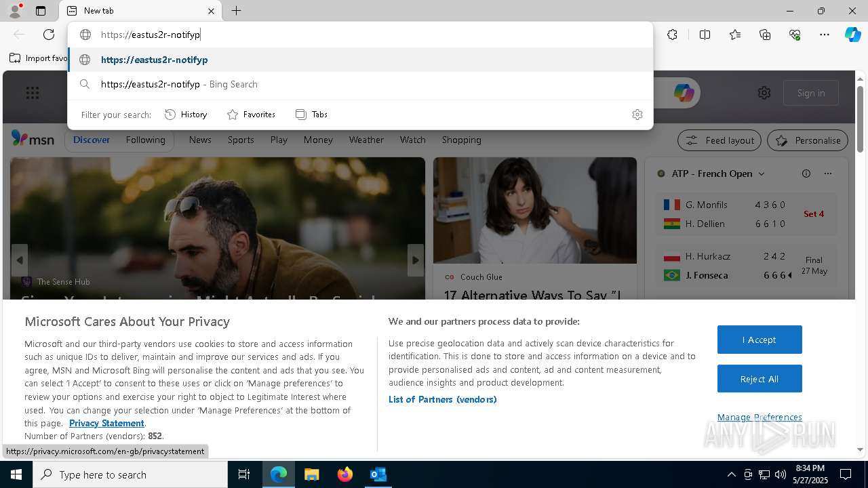Screen dimensions: 868x488
Task: Open a new tab with plus icon
Action: coord(236,11)
